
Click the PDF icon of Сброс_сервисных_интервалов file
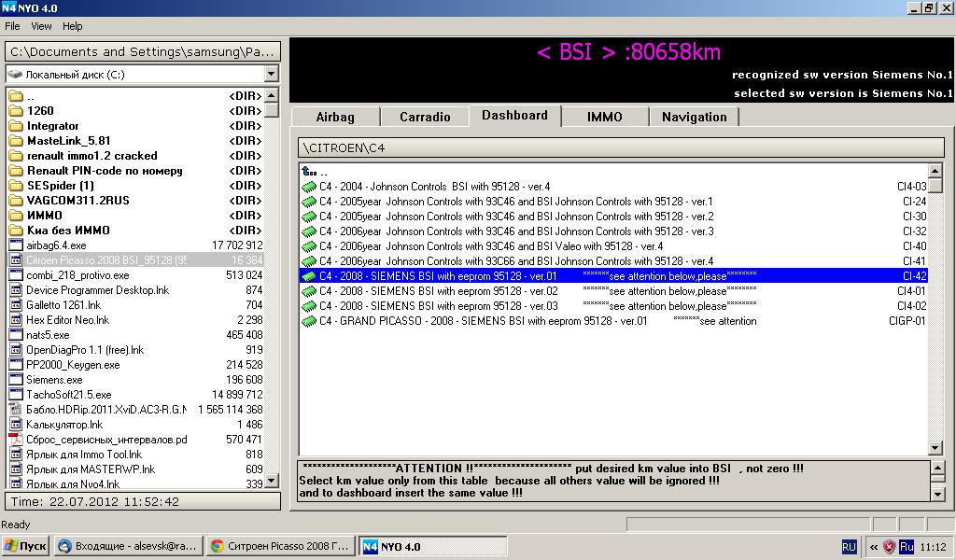(15, 440)
